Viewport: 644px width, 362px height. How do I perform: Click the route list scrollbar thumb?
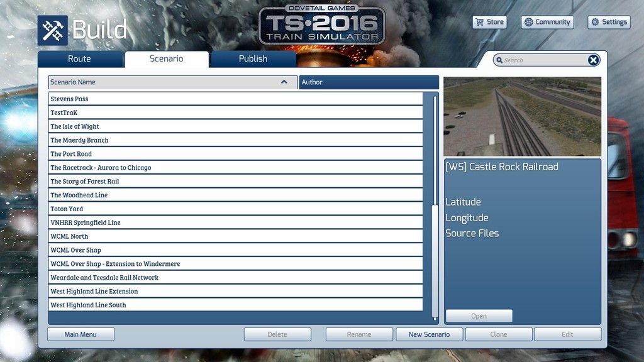435,261
